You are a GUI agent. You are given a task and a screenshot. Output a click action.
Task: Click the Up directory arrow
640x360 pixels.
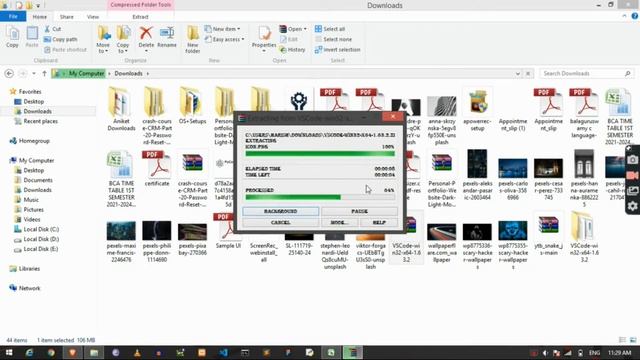click(44, 73)
